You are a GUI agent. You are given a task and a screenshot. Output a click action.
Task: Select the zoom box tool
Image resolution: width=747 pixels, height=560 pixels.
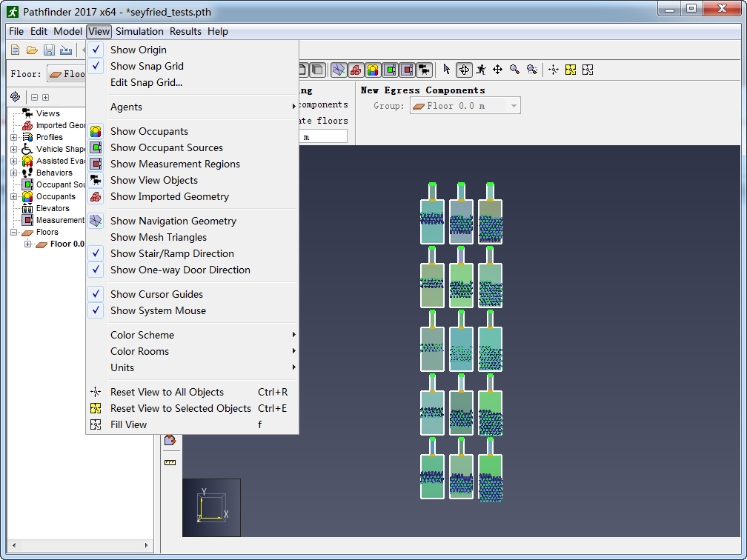531,70
